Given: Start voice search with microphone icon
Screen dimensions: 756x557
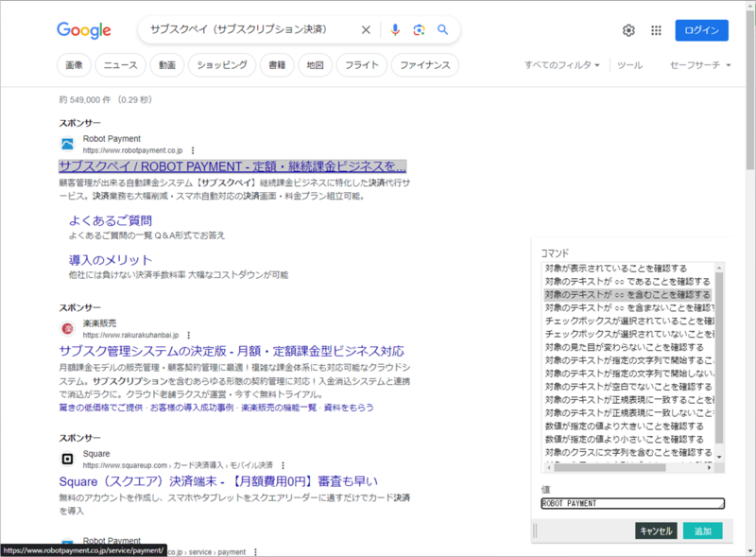Looking at the screenshot, I should pos(395,30).
